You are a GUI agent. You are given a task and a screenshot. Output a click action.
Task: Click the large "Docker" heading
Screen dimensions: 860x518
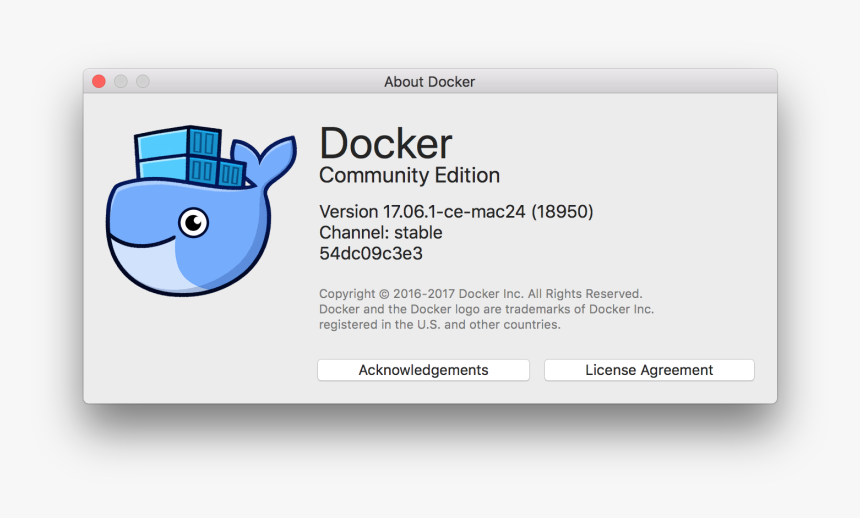click(385, 144)
